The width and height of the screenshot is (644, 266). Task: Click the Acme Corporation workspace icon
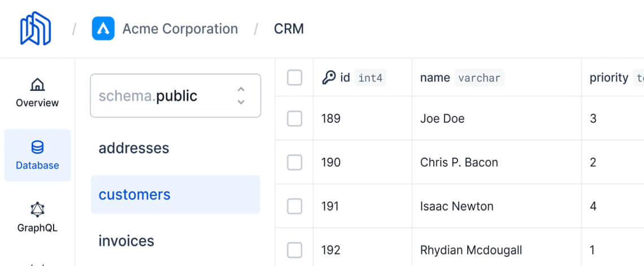[103, 28]
